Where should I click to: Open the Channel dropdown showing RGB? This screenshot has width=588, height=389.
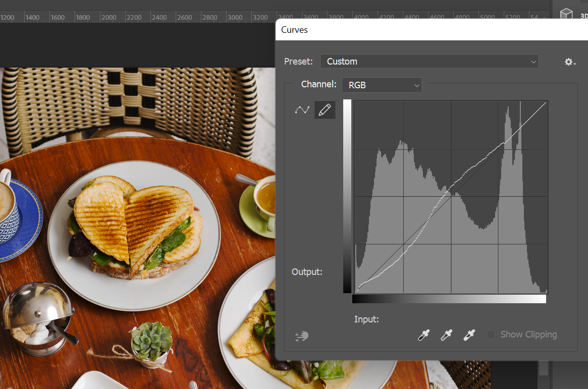(x=382, y=85)
